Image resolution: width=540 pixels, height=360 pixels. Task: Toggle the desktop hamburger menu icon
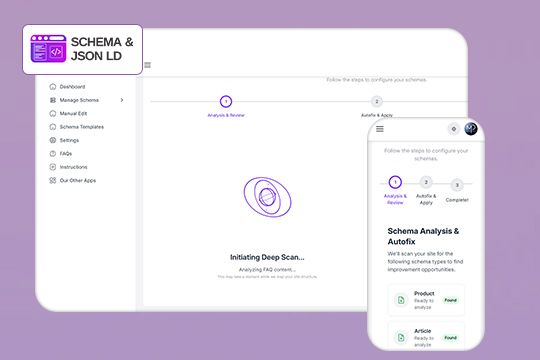click(148, 65)
